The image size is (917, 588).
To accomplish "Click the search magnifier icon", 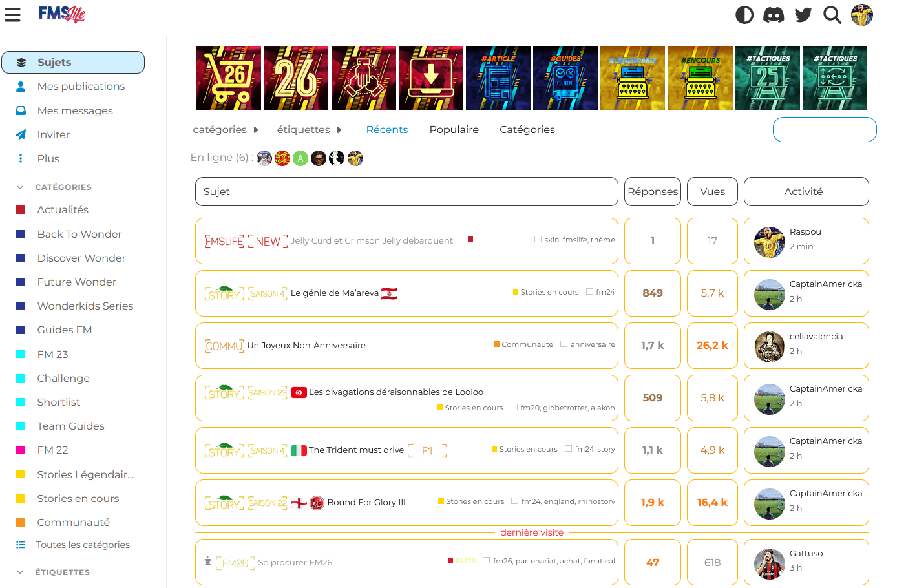I will click(832, 15).
